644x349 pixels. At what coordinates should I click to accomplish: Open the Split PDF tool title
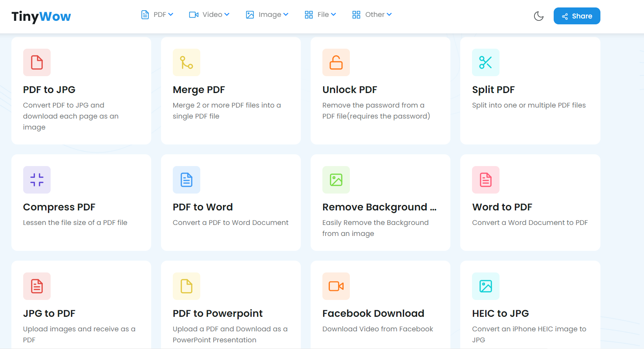coord(493,90)
